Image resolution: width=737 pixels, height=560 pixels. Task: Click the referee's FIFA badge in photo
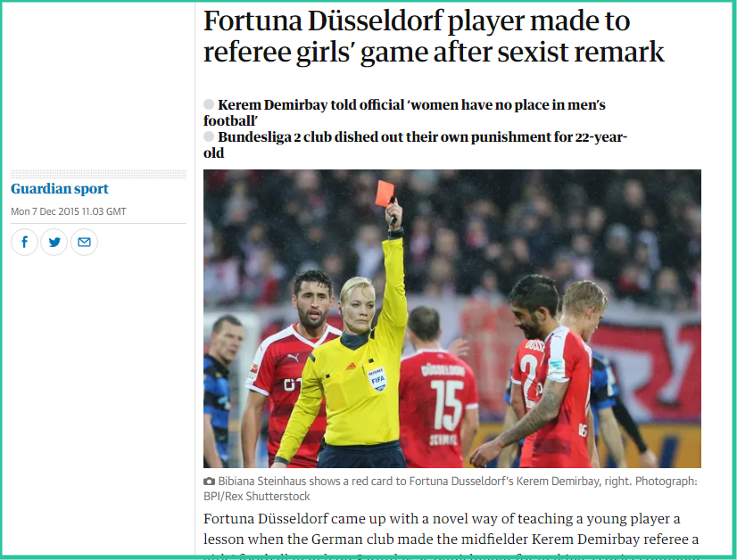(377, 379)
